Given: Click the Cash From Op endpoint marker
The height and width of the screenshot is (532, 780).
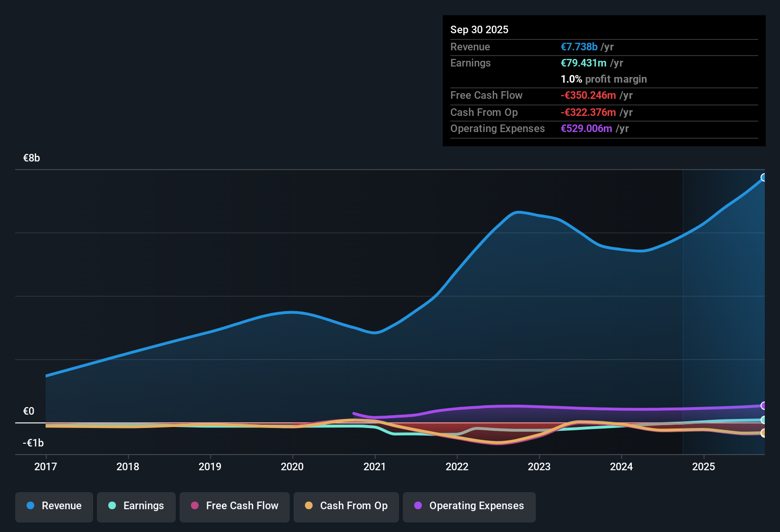Looking at the screenshot, I should [763, 433].
